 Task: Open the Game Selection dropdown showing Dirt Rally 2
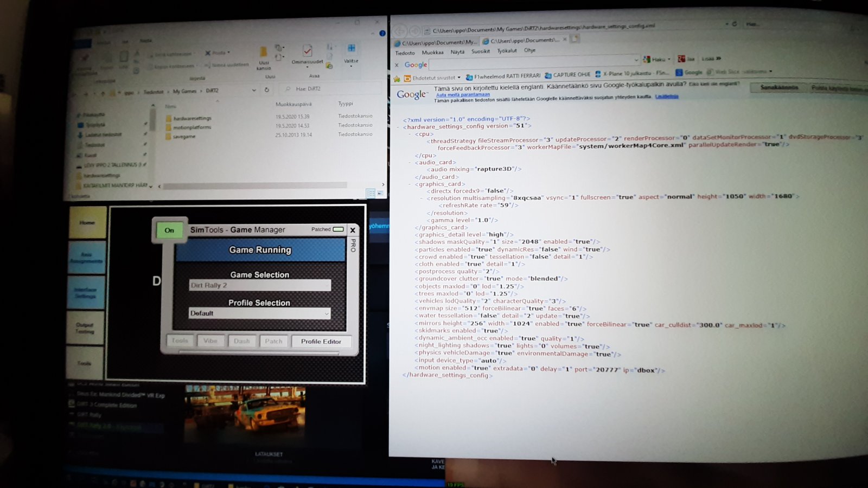click(259, 285)
